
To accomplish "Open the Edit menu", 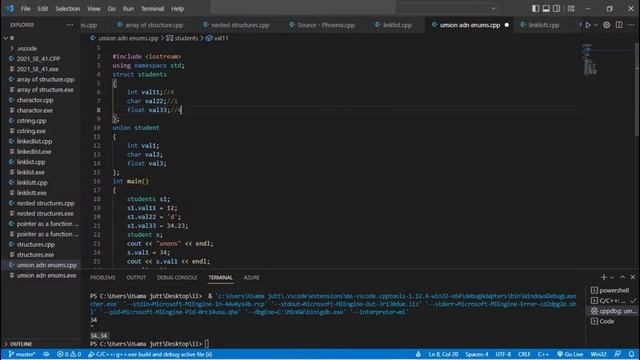I will [x=42, y=9].
